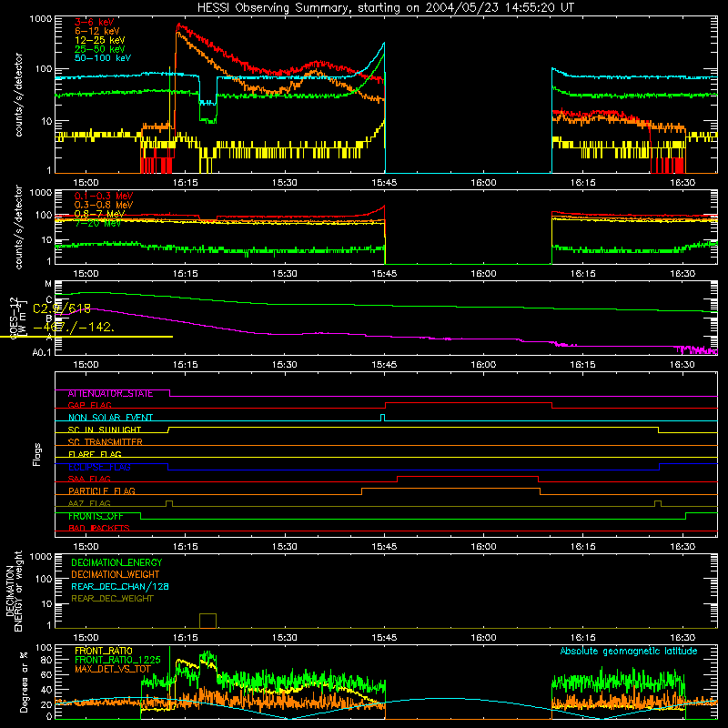Click the -467./-142. position annotation
The image size is (728, 728).
[x=74, y=327]
